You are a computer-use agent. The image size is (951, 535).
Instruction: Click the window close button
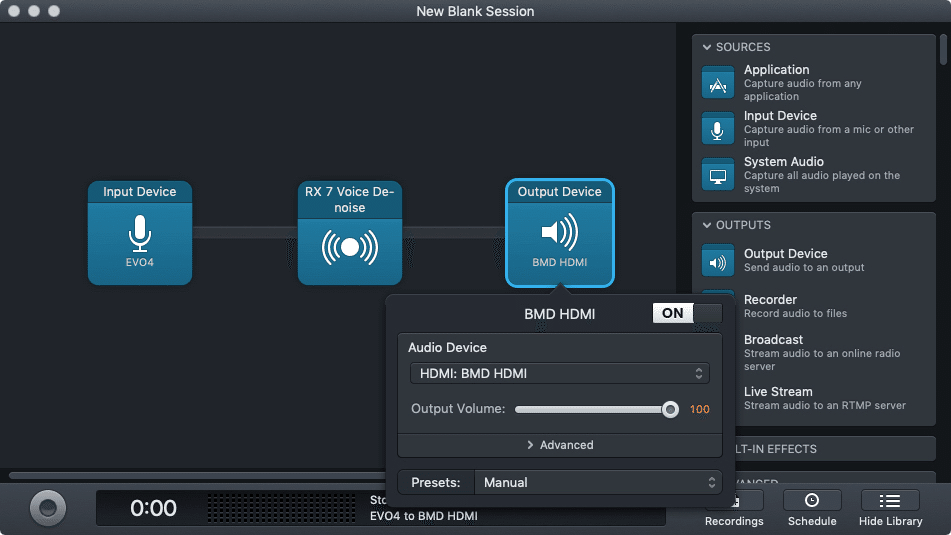pyautogui.click(x=14, y=11)
